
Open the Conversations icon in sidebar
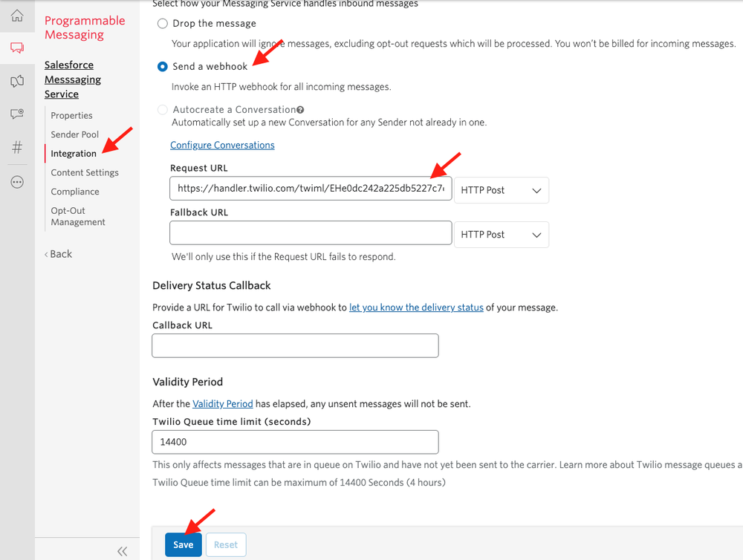pos(16,81)
